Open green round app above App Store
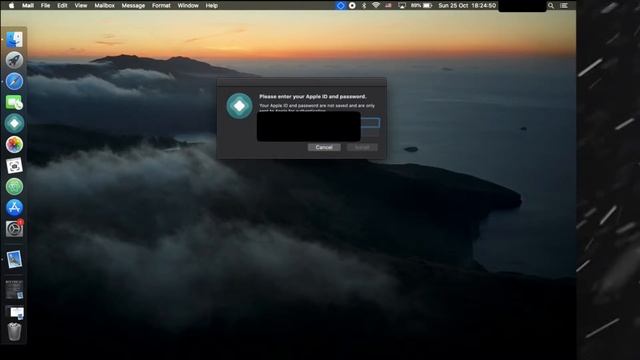 (14, 187)
